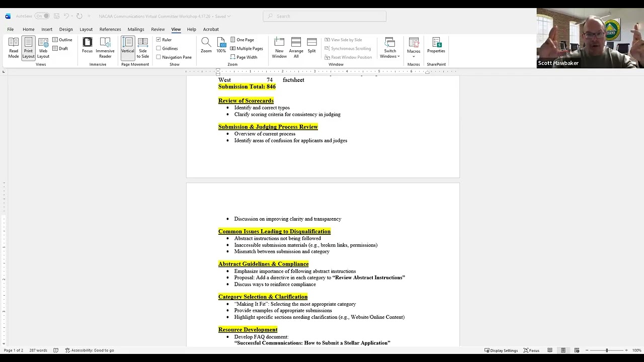Screen dimensions: 644x362
Task: Open the Mailings tab
Action: click(136, 29)
